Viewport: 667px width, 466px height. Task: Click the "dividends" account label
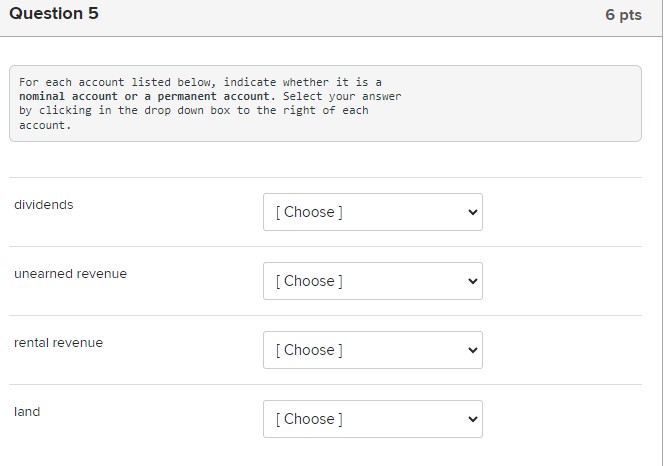point(43,205)
